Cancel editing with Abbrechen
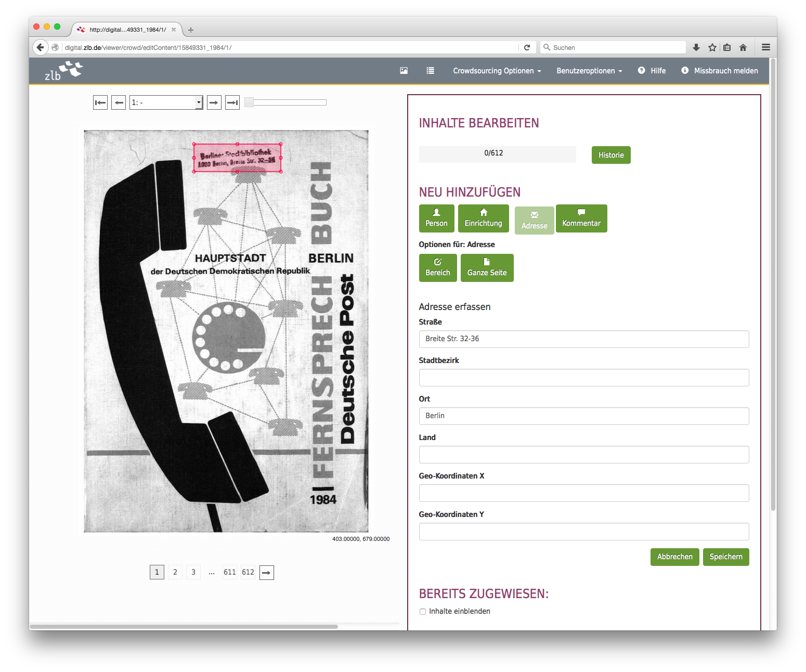The image size is (806, 672). (x=674, y=557)
